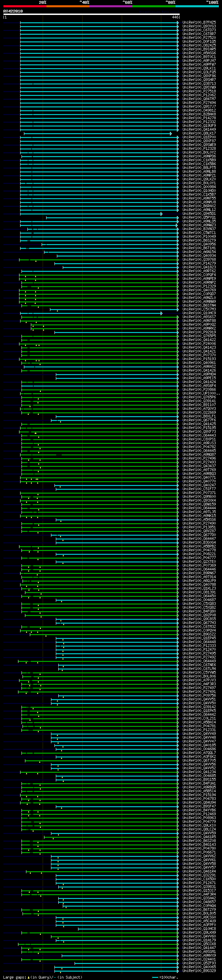The height and width of the screenshot is (980, 222).
Task: Click the UniRef100_B8XLF1 label
Action: point(199,416)
